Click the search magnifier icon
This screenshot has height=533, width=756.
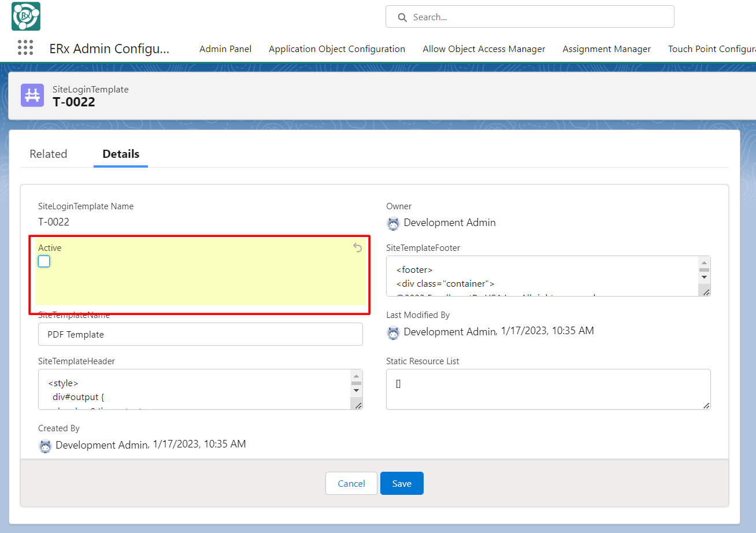(x=402, y=17)
